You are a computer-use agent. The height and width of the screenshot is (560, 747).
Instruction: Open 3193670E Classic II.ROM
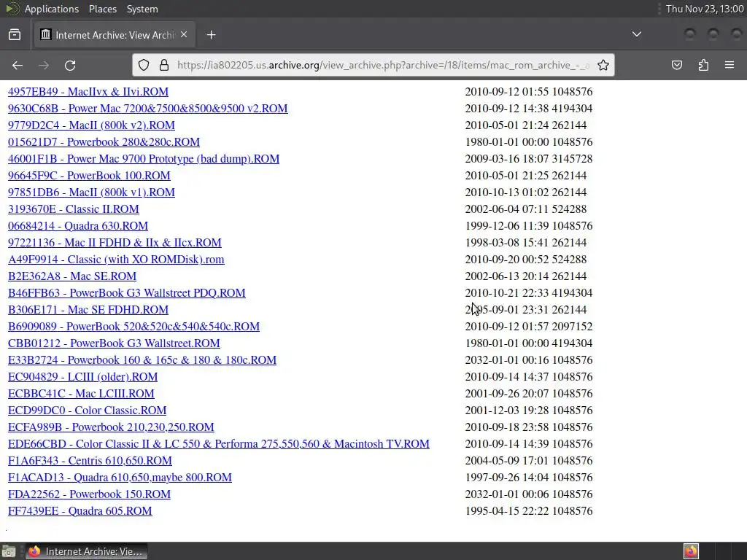coord(74,209)
